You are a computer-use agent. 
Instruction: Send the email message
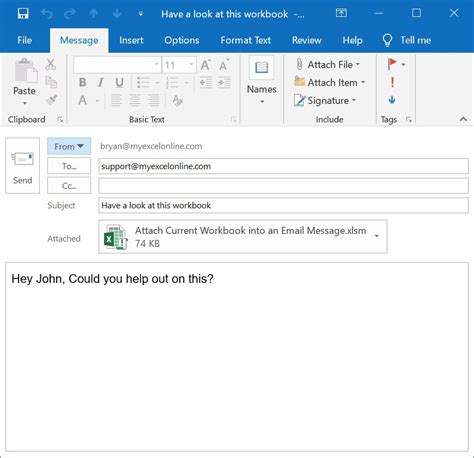pos(22,165)
